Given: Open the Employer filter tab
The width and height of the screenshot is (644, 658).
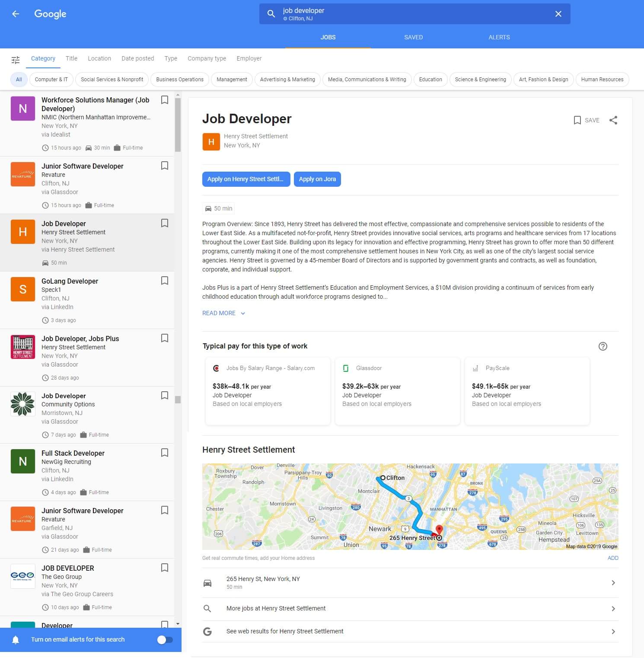Looking at the screenshot, I should pos(249,58).
